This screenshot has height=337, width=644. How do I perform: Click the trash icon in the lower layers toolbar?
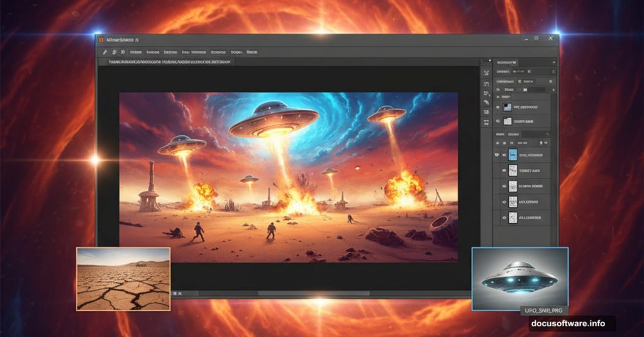[540, 143]
